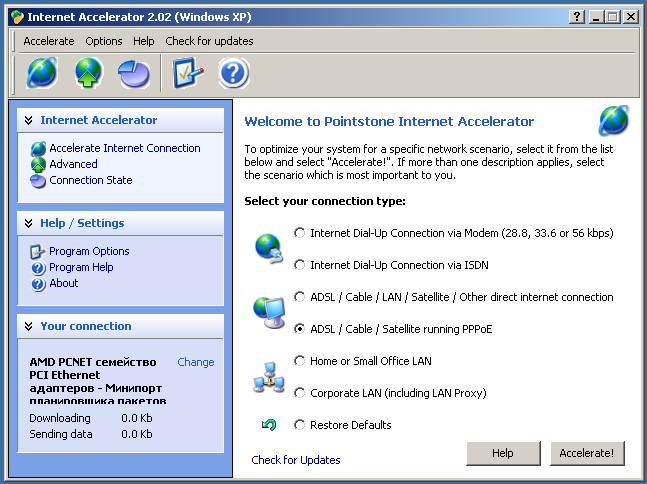Screen dimensions: 647x484
Task: Click the Check for Updates link
Action: [296, 460]
